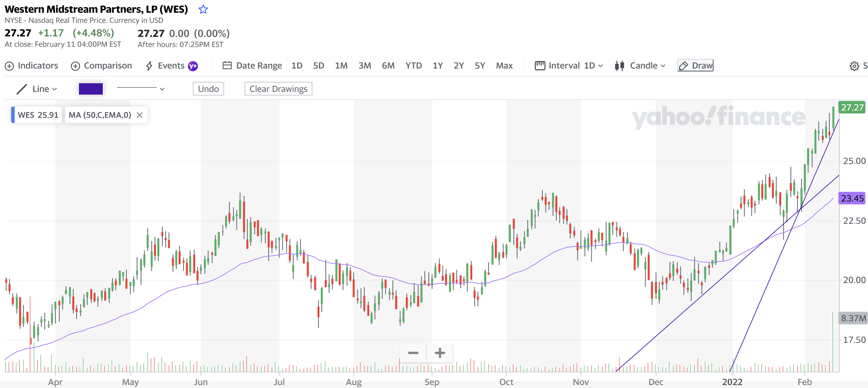Select the 5Y date range
Image resolution: width=868 pixels, height=388 pixels.
tap(480, 66)
